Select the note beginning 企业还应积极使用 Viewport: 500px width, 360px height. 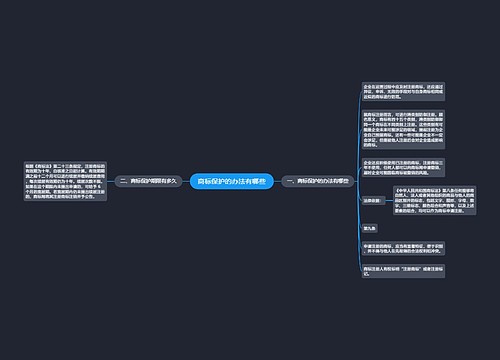pyautogui.click(x=403, y=168)
